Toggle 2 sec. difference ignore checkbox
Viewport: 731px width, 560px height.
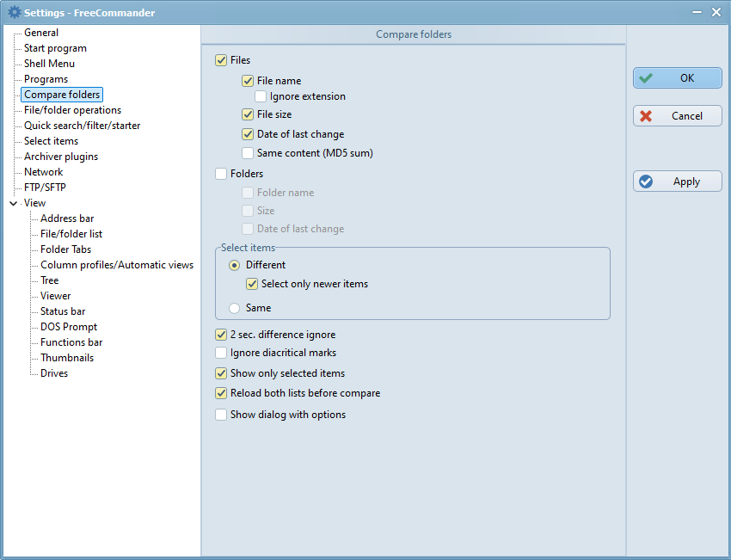[x=221, y=335]
